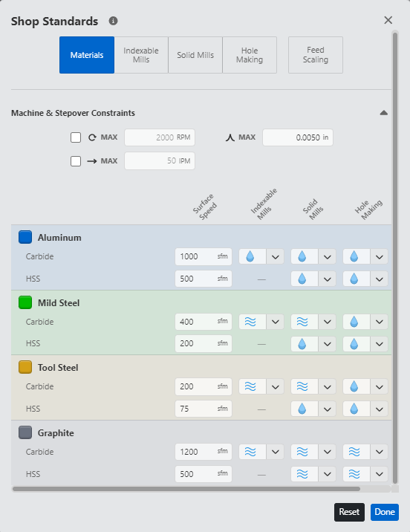Click Aluminum HSS Hole Making coolant droplet icon
Image resolution: width=410 pixels, height=532 pixels.
(x=354, y=279)
